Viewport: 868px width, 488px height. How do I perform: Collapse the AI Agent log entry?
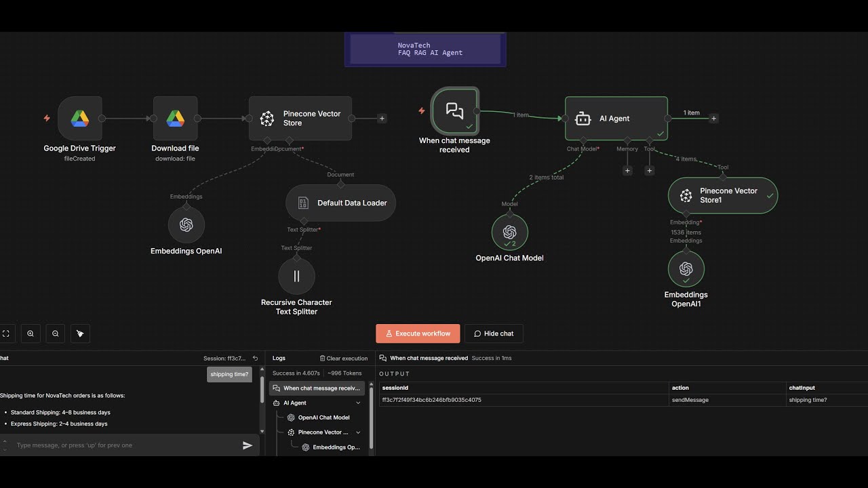pyautogui.click(x=359, y=403)
